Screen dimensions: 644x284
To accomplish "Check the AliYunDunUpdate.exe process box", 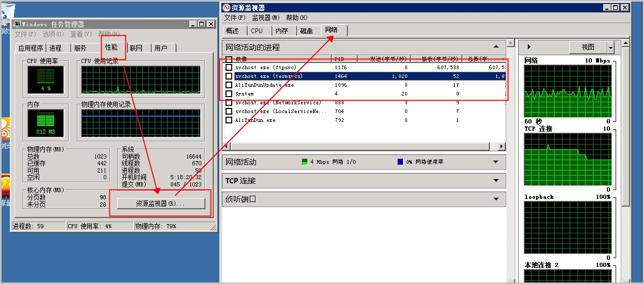I will coord(229,85).
